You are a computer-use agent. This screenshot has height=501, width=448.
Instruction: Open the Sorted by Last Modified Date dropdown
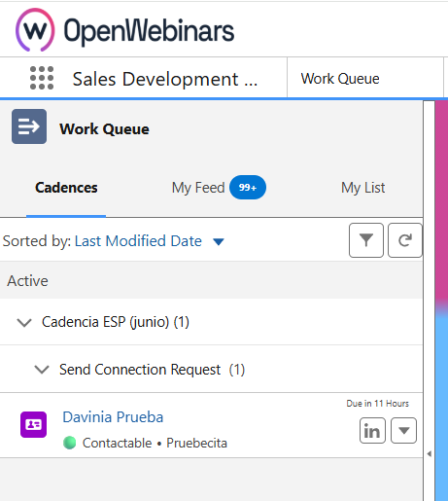click(x=219, y=241)
